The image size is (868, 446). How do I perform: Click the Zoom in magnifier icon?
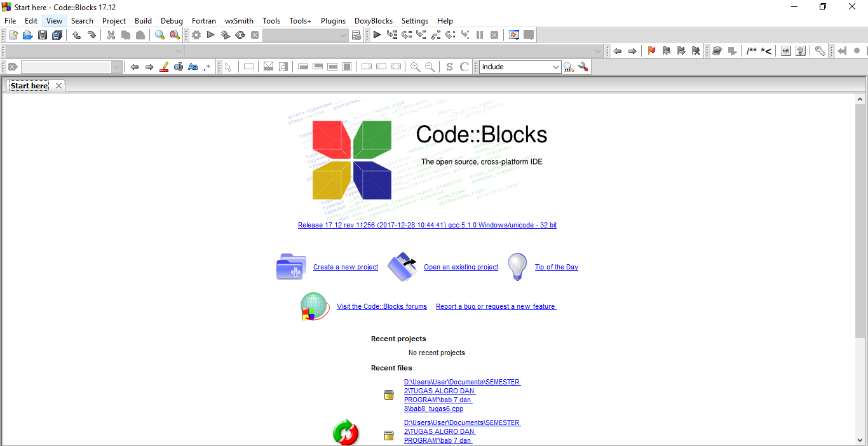pyautogui.click(x=416, y=67)
